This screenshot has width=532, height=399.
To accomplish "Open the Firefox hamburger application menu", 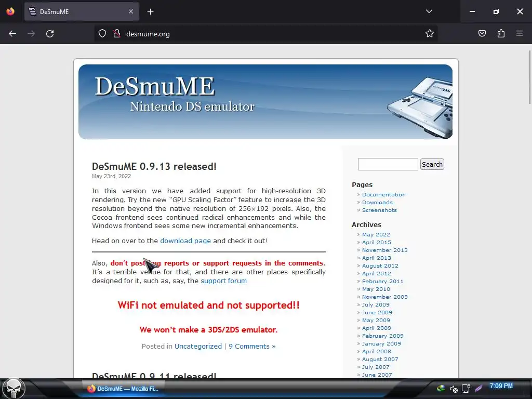I will [520, 34].
